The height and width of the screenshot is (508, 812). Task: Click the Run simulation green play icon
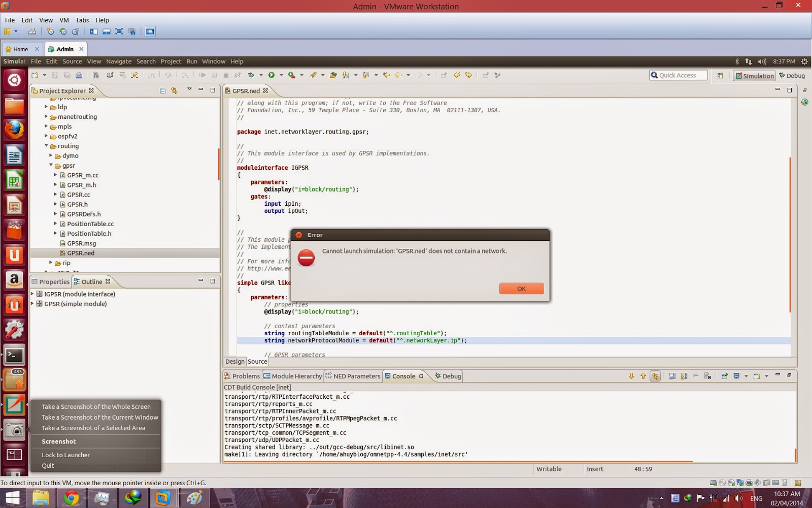coord(272,75)
